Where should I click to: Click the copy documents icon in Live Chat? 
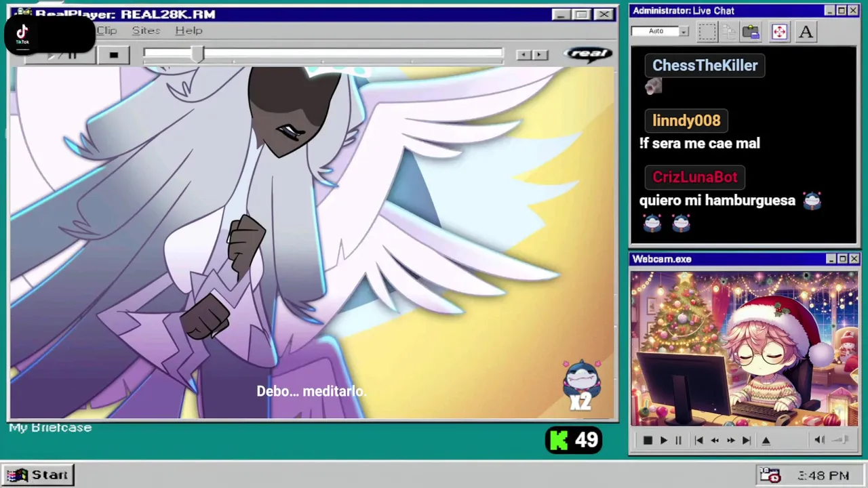(x=729, y=31)
